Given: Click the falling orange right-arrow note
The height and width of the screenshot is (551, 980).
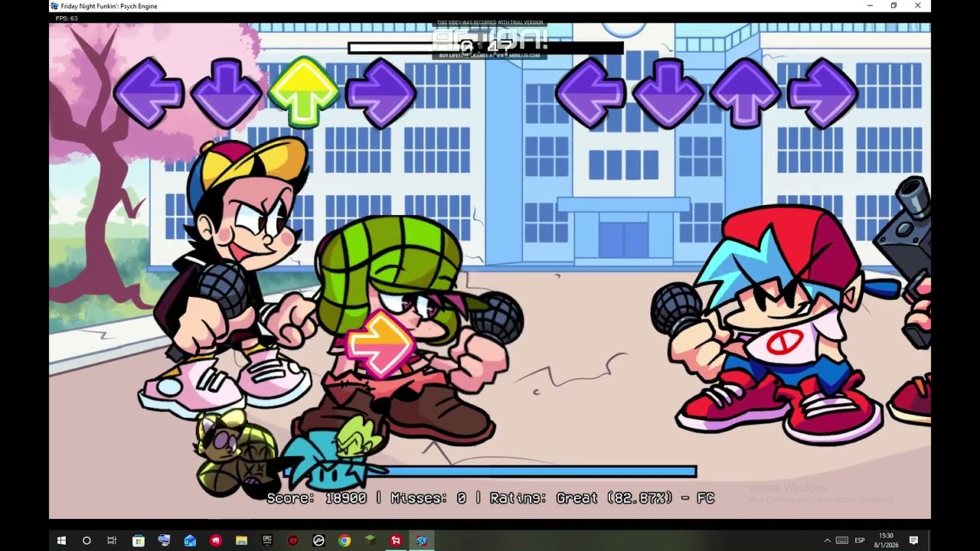Looking at the screenshot, I should [380, 344].
